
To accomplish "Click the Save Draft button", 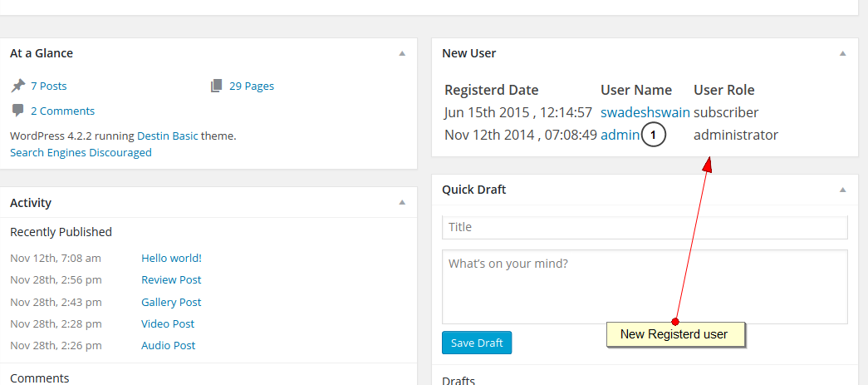I will 477,343.
